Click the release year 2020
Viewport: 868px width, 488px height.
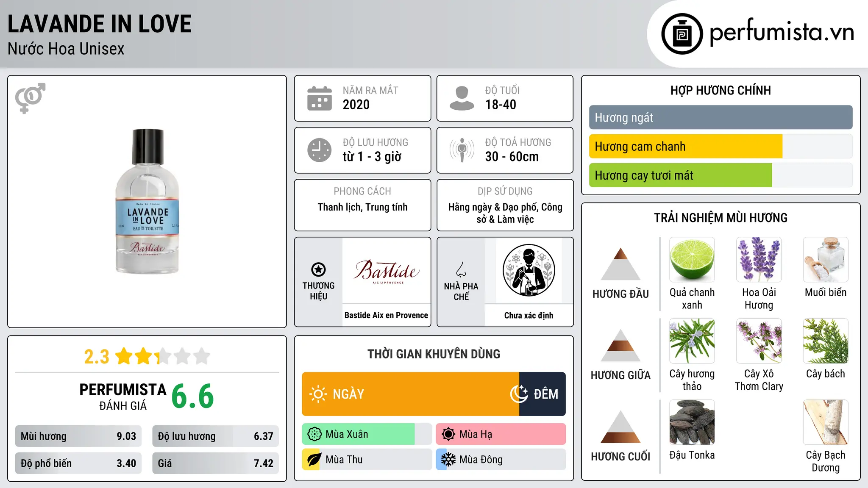tap(356, 105)
